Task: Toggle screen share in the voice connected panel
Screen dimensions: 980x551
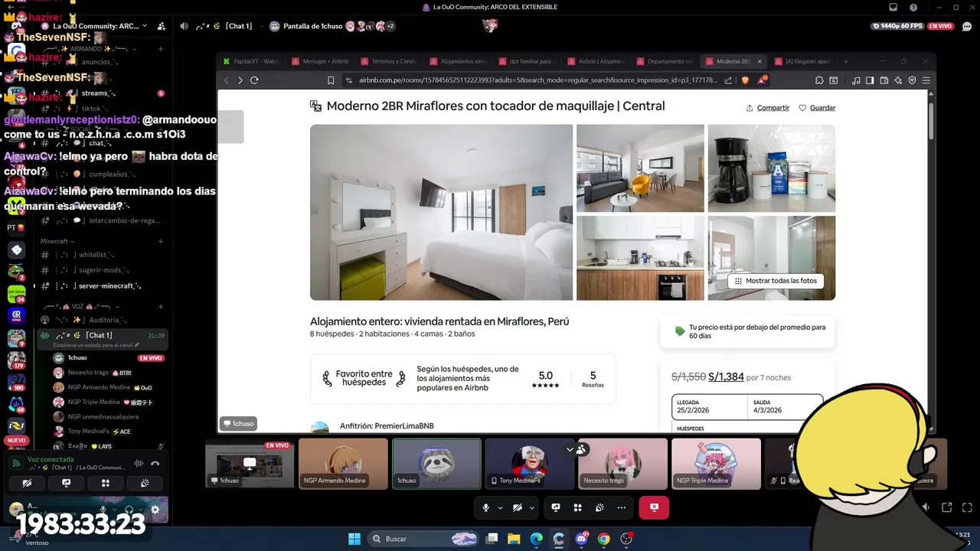Action: pyautogui.click(x=67, y=483)
